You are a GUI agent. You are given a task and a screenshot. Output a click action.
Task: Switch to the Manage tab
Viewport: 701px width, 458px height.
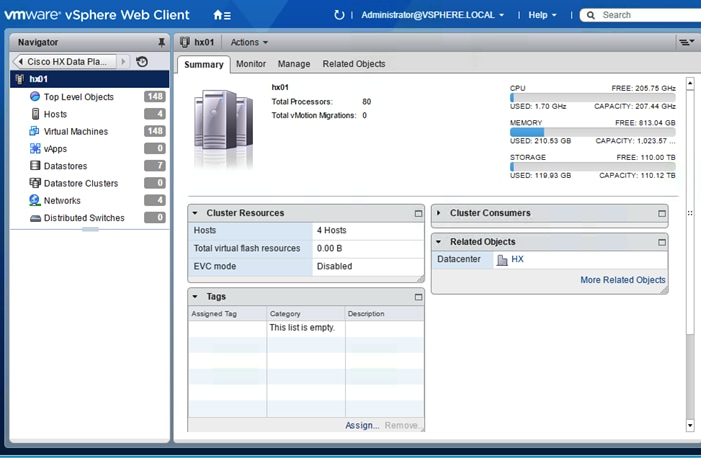click(x=294, y=64)
